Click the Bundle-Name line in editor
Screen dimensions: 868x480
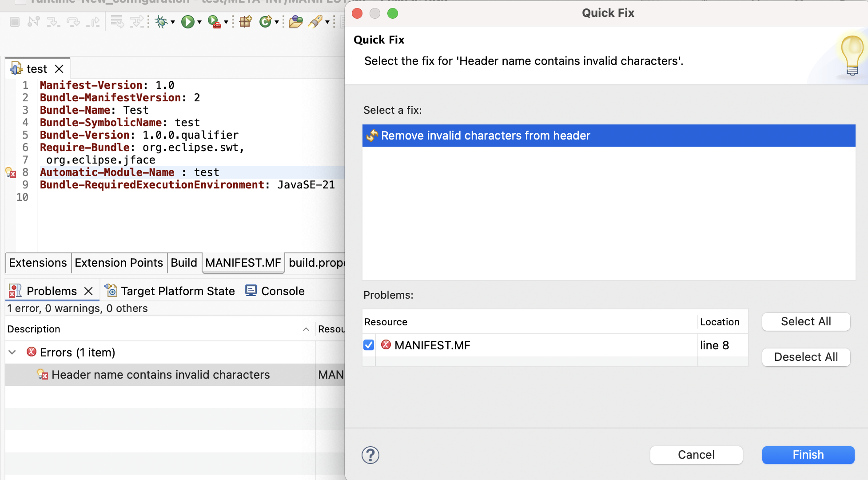pos(94,110)
